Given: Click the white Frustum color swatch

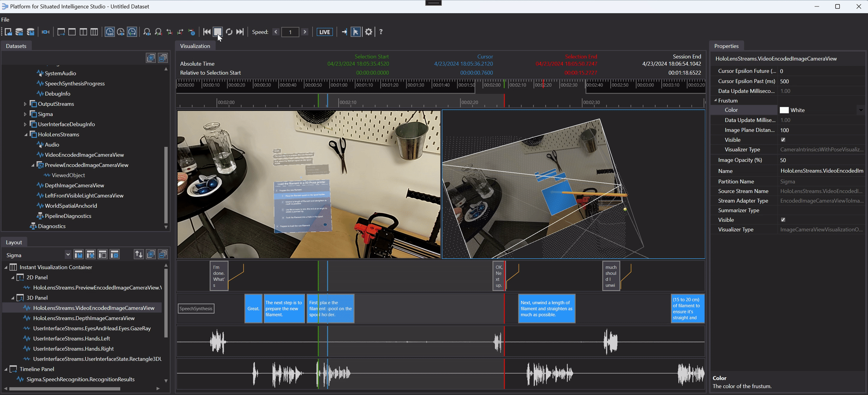Looking at the screenshot, I should pos(784,110).
